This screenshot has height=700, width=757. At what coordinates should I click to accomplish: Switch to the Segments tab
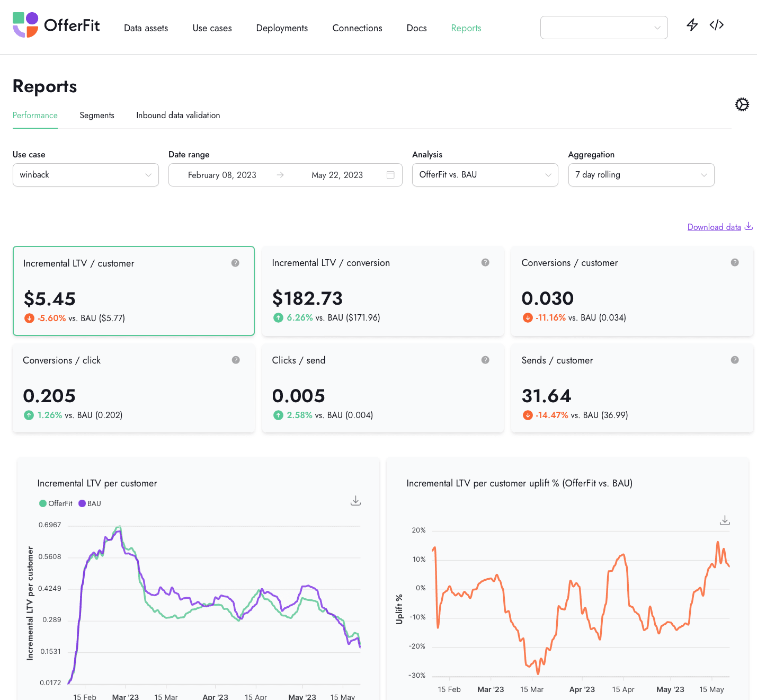tap(97, 116)
